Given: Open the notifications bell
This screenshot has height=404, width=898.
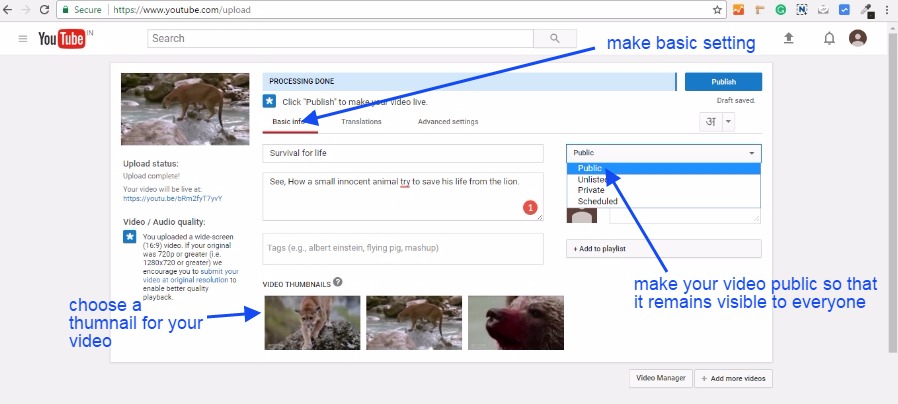Looking at the screenshot, I should (x=829, y=38).
